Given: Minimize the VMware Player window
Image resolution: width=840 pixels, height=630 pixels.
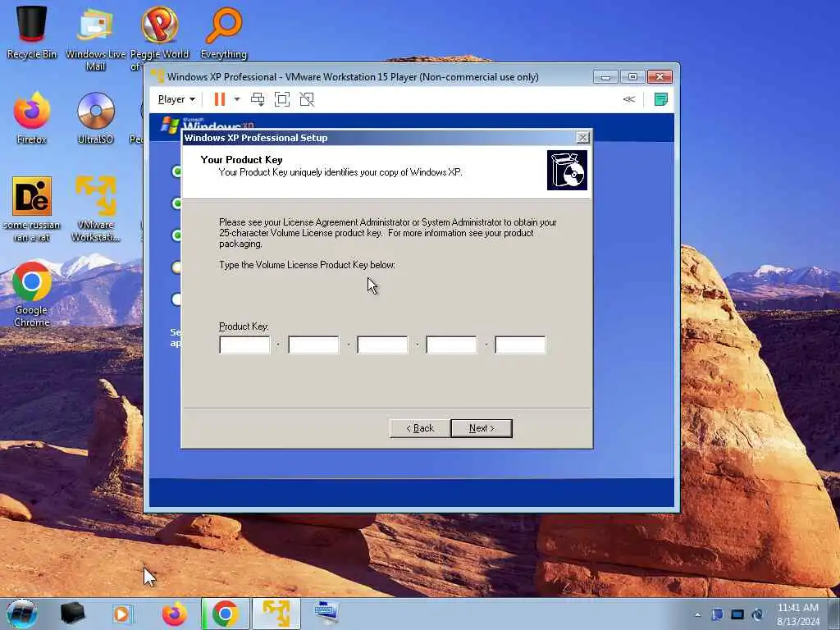Looking at the screenshot, I should point(605,77).
